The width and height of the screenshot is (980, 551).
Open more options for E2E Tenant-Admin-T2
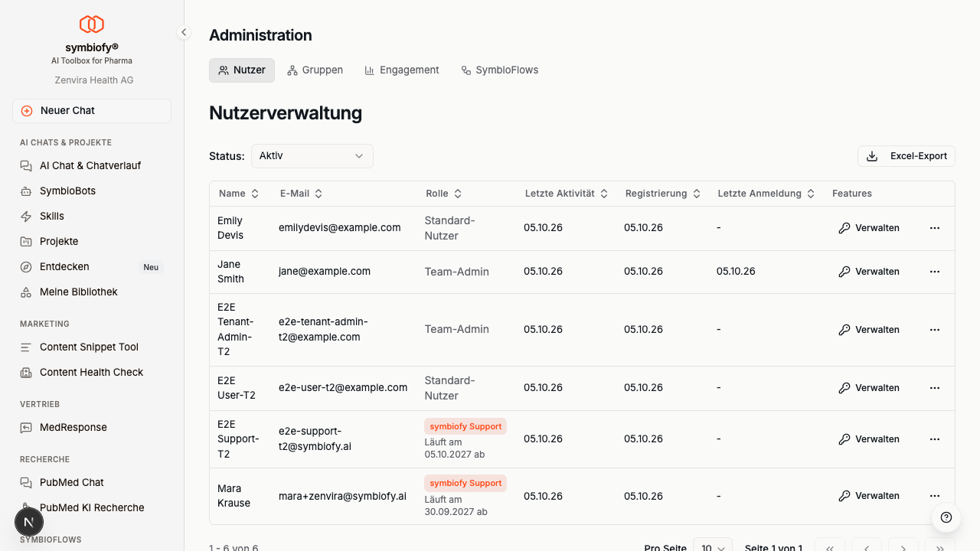(x=935, y=330)
